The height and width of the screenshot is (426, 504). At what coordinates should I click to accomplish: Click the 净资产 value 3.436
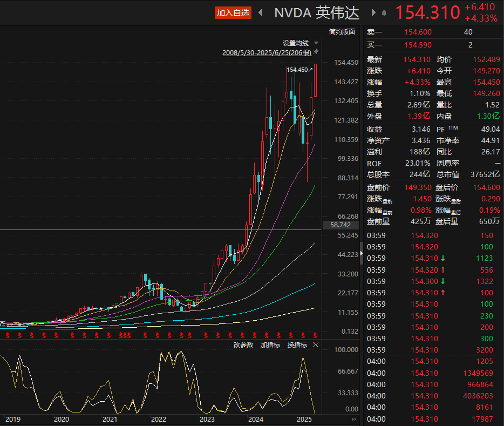point(421,140)
